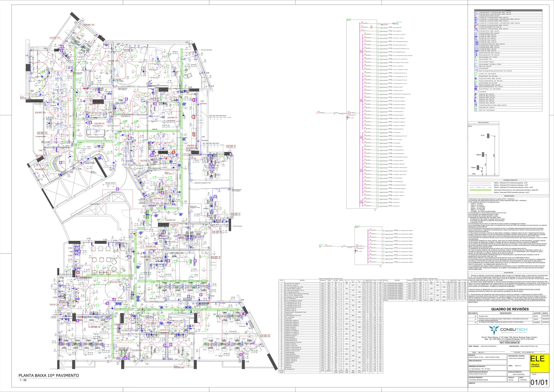Screen dimensions: 554x392
Task: Click the yellow ELE Projeto Elétrico block
Action: [539, 363]
